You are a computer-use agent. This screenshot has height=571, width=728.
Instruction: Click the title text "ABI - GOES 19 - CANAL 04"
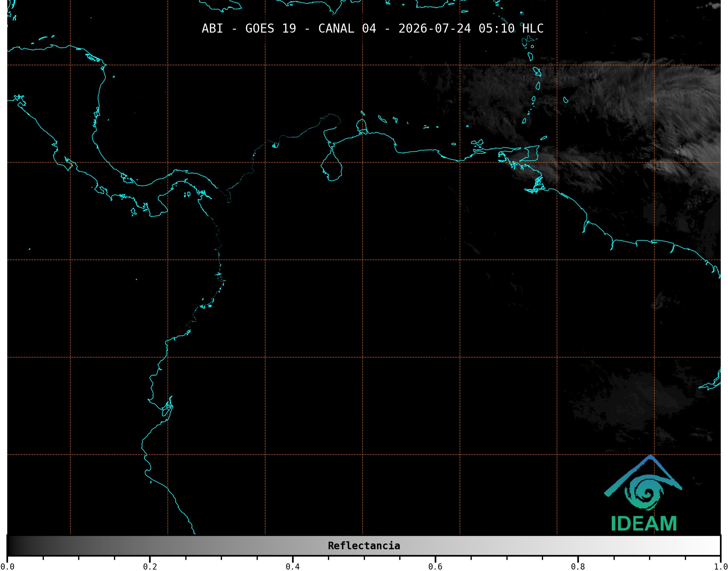pos(289,29)
